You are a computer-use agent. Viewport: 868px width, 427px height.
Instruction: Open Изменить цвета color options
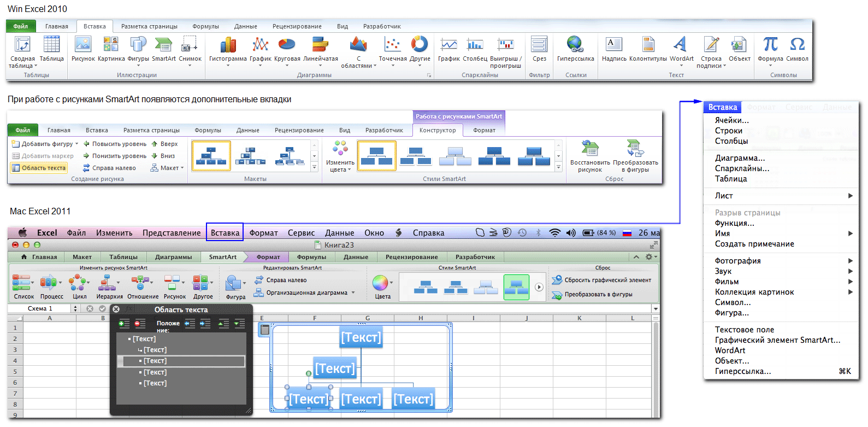click(340, 156)
